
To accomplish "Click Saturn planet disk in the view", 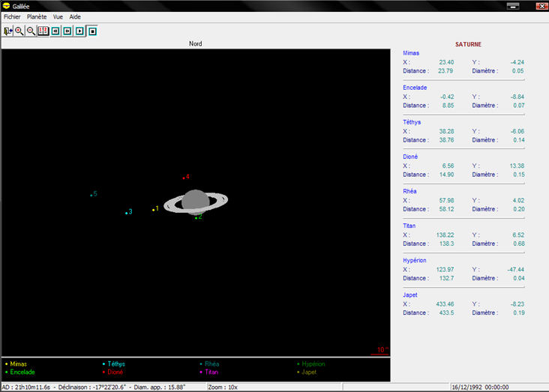I will pyautogui.click(x=195, y=202).
